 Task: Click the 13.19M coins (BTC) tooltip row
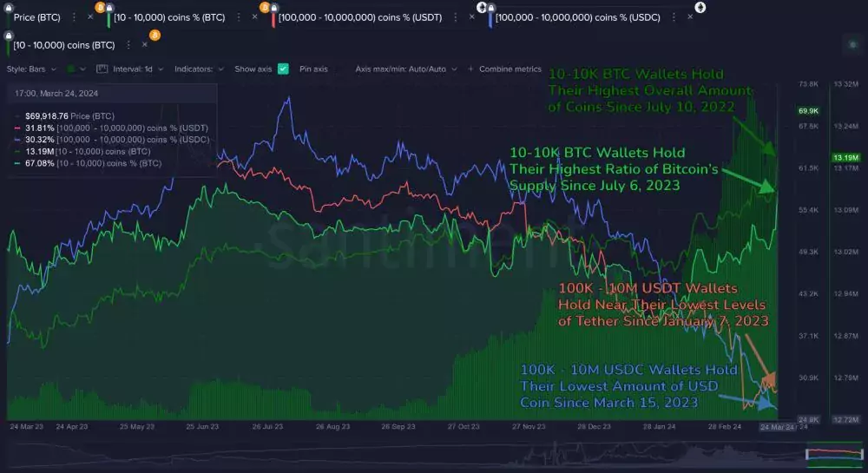pyautogui.click(x=82, y=151)
